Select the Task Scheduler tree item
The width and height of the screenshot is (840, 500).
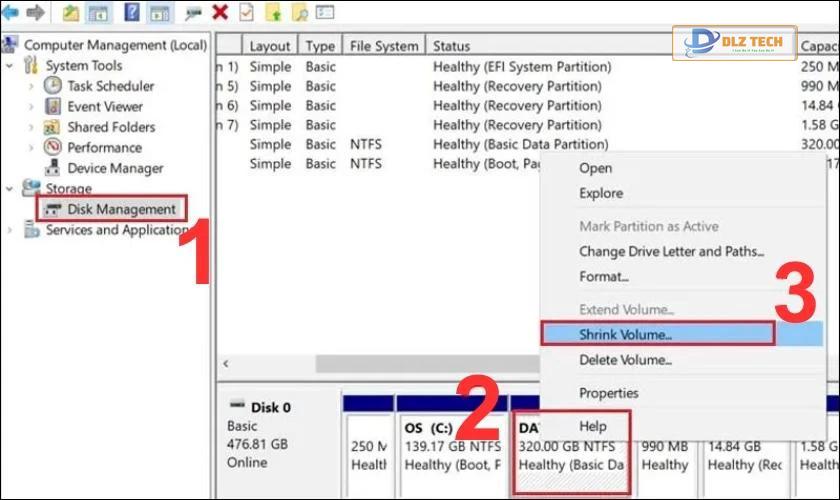[110, 86]
